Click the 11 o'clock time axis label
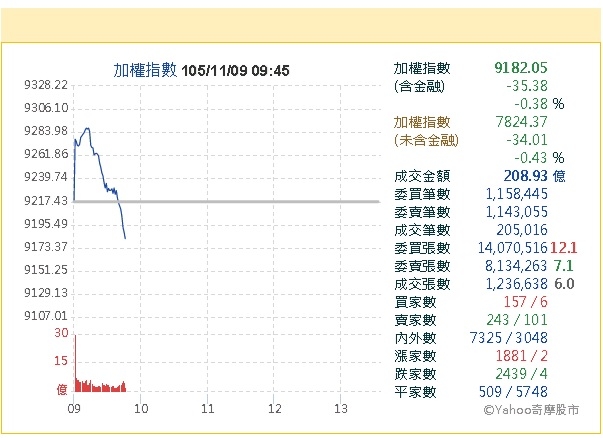This screenshot has height=438, width=603. pos(208,408)
